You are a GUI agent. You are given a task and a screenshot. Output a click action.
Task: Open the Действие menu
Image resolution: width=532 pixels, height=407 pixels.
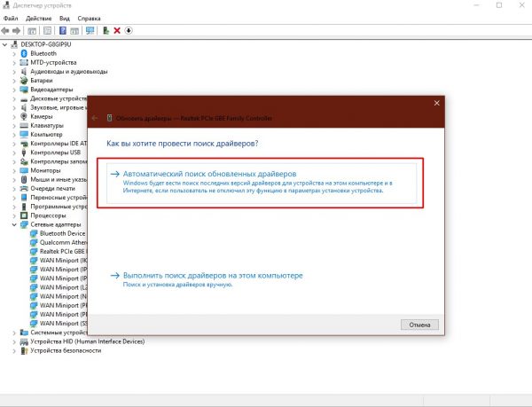pyautogui.click(x=39, y=19)
